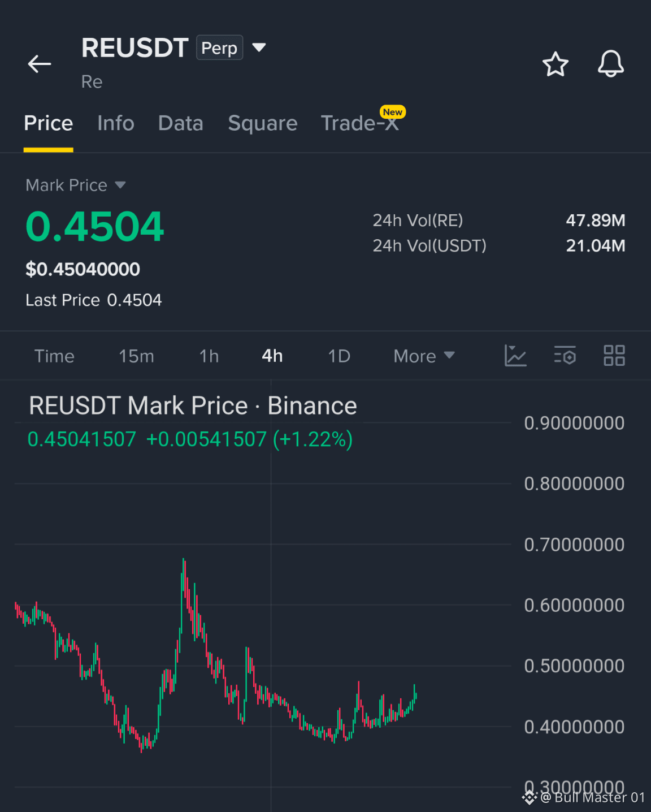The width and height of the screenshot is (651, 812).
Task: Select the 4h chart interval
Action: [272, 356]
